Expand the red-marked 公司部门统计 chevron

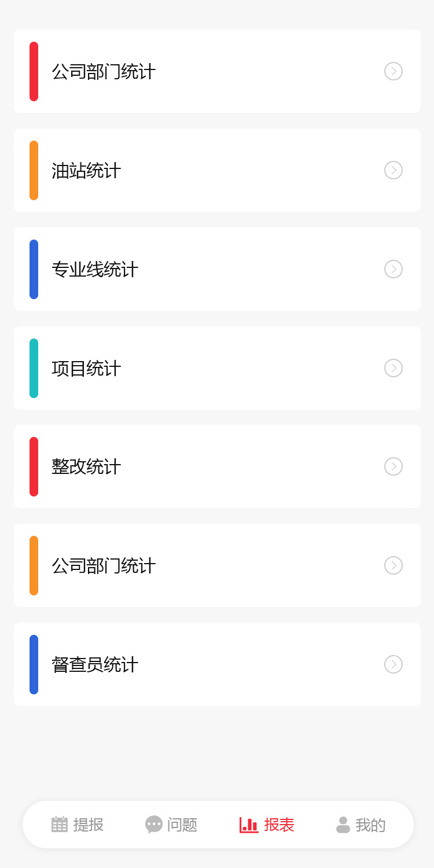coord(393,71)
